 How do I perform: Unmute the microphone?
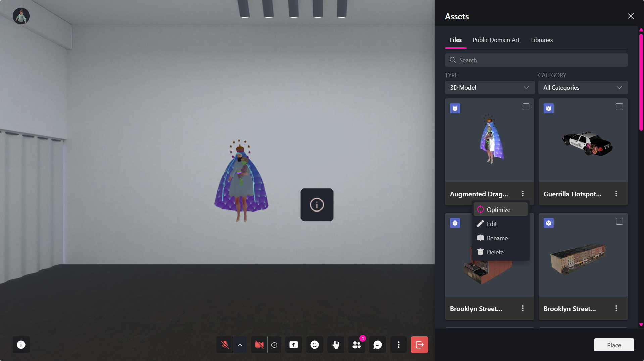pos(224,345)
